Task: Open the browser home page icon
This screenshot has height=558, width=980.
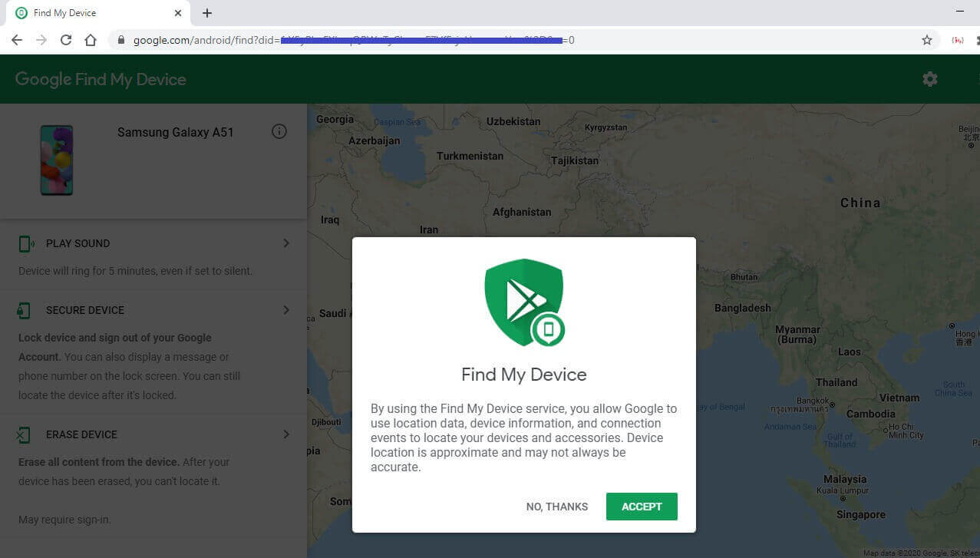Action: pyautogui.click(x=91, y=40)
